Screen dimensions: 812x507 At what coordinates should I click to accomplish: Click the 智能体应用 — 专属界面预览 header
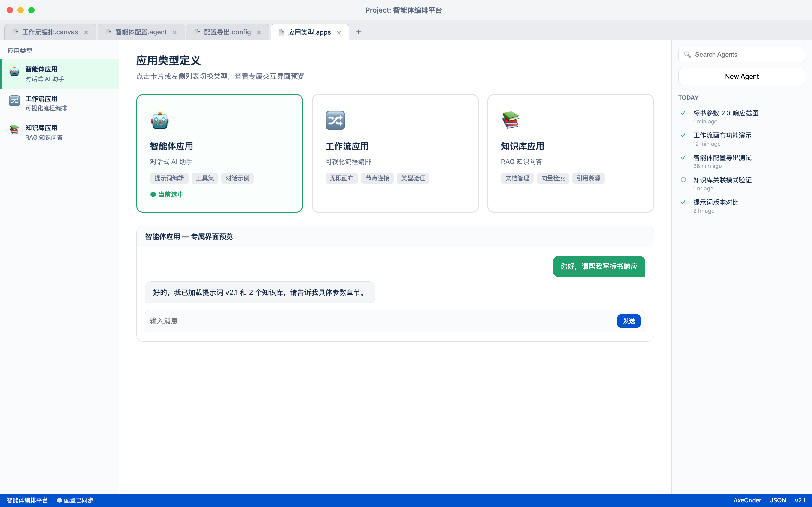tap(395, 237)
